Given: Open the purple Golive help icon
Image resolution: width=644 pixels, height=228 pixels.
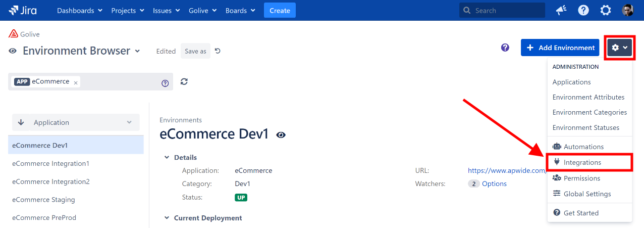Looking at the screenshot, I should [x=505, y=48].
